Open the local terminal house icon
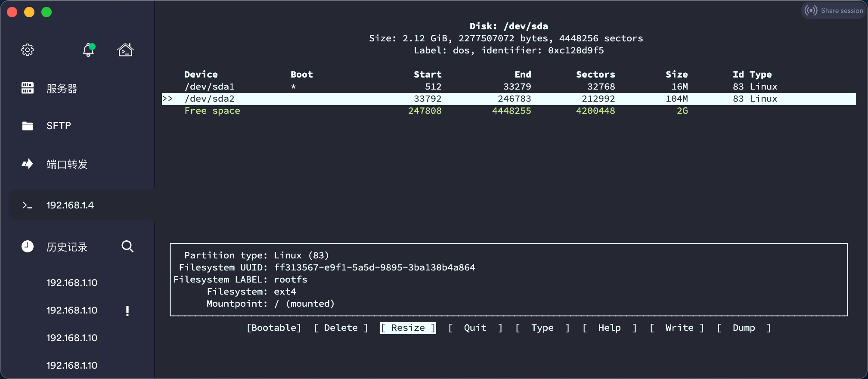This screenshot has width=868, height=379. (125, 50)
